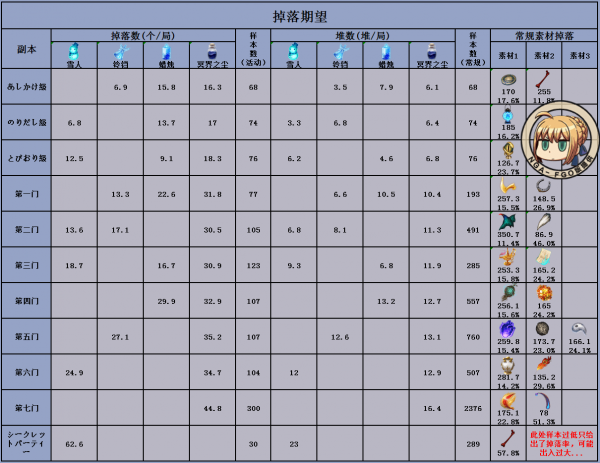Click the 素材3 column header
This screenshot has height=463, width=600.
(x=580, y=56)
